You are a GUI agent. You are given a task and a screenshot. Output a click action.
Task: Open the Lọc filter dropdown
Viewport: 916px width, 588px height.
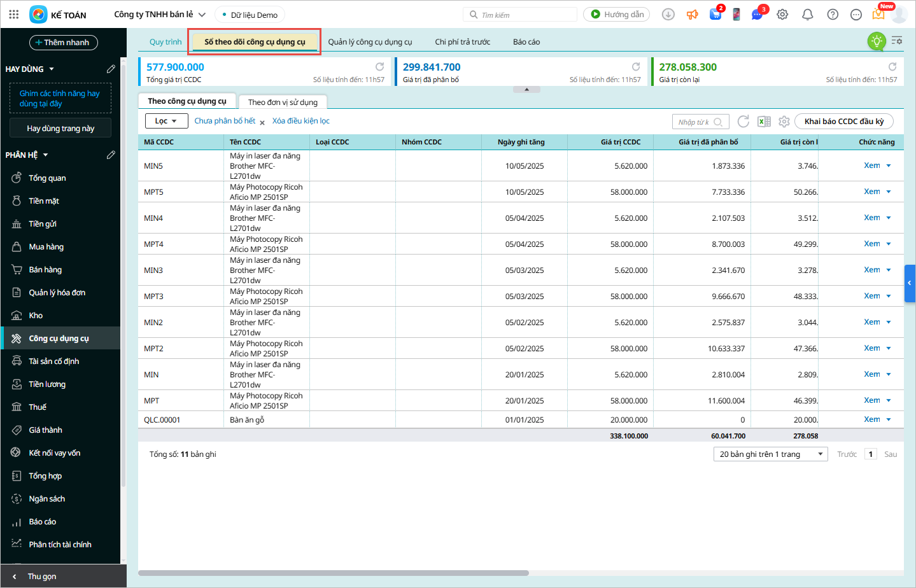(166, 121)
